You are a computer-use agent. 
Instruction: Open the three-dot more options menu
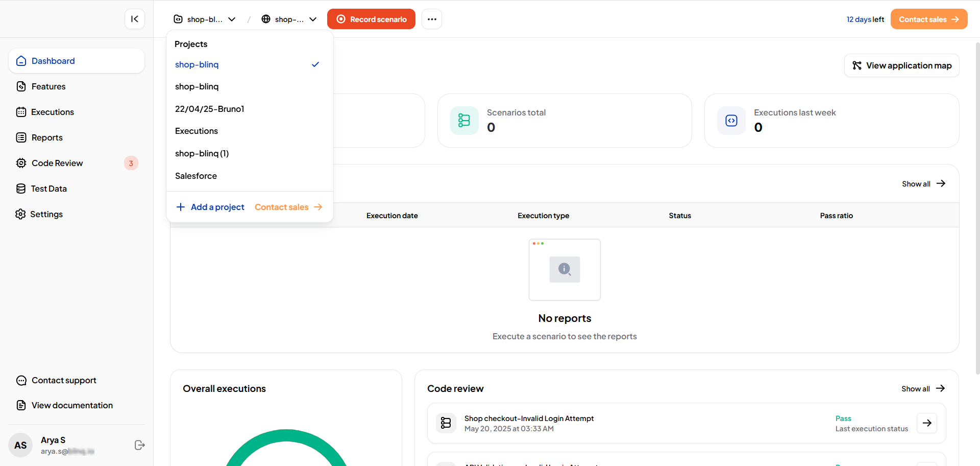tap(432, 19)
